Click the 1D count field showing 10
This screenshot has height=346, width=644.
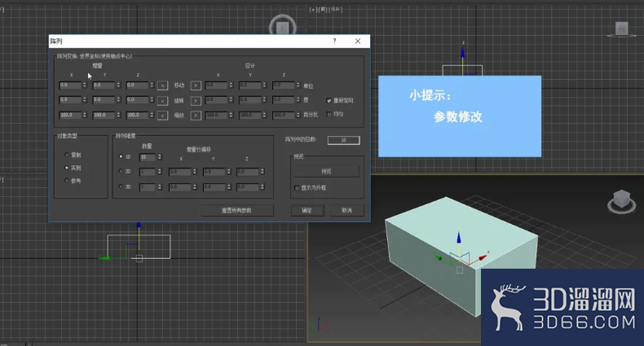(148, 157)
